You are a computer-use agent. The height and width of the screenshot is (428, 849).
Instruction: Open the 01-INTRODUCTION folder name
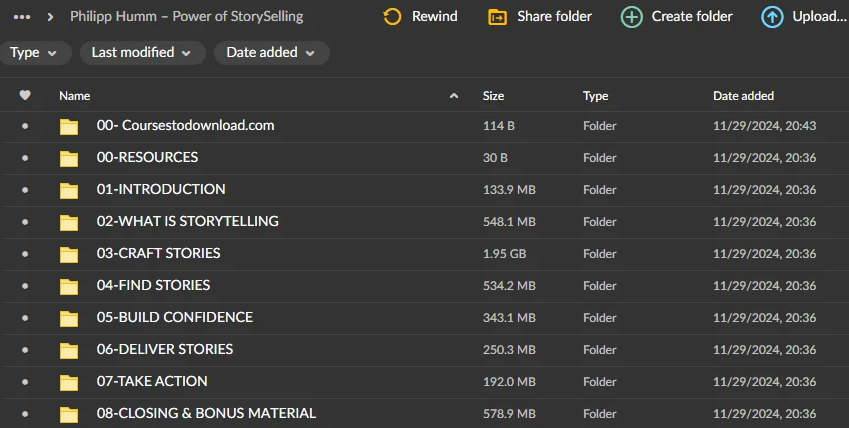[161, 189]
